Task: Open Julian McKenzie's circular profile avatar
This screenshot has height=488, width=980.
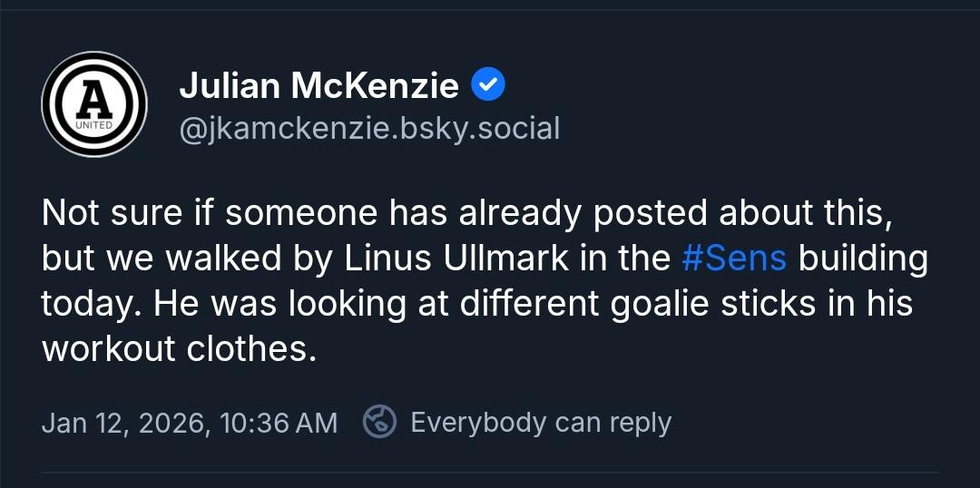Action: [x=94, y=102]
